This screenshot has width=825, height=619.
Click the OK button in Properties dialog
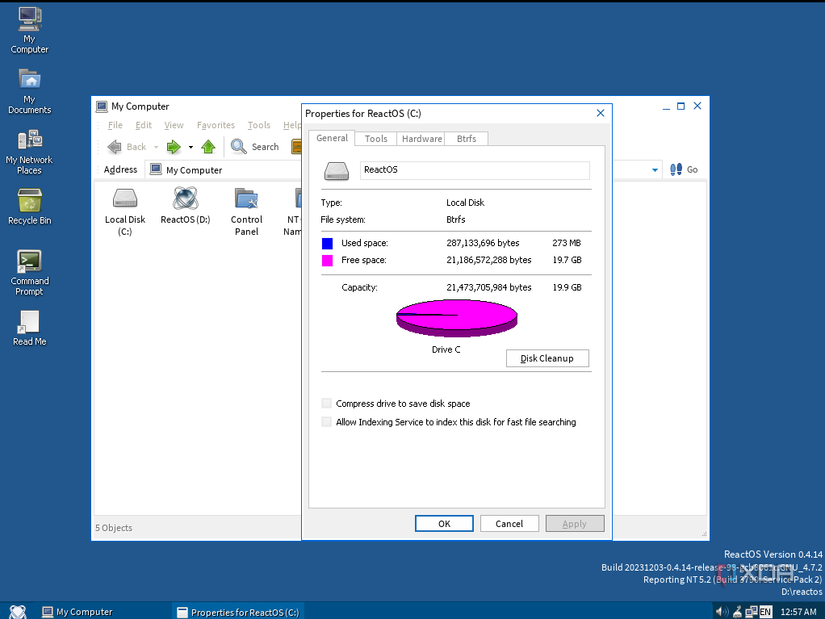444,523
